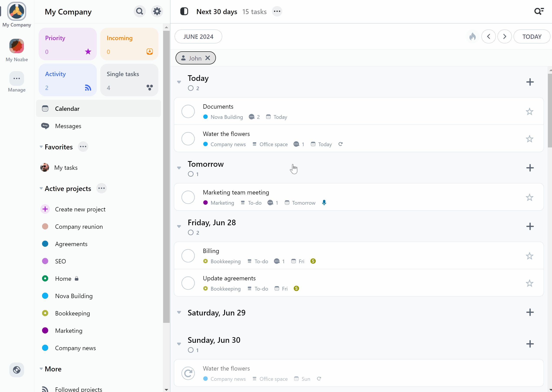Check off the Billing task

click(188, 256)
